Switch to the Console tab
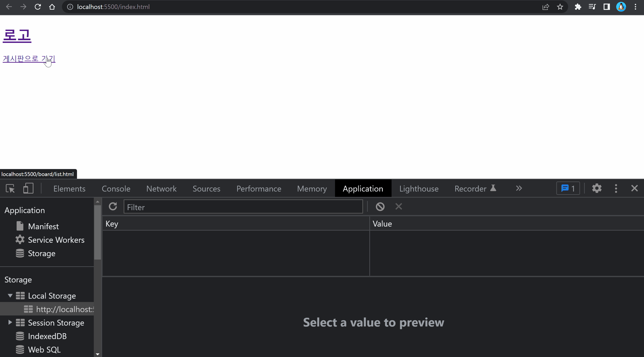644x357 pixels. coord(116,189)
